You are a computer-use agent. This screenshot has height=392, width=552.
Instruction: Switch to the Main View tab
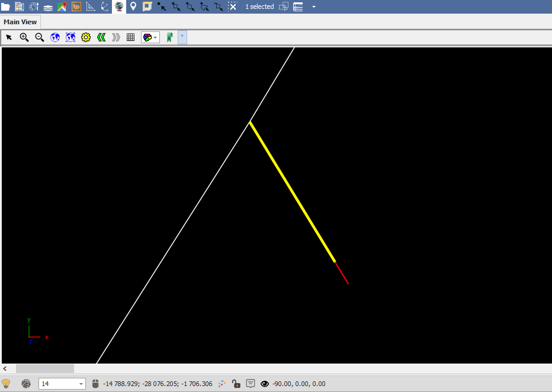pos(20,21)
